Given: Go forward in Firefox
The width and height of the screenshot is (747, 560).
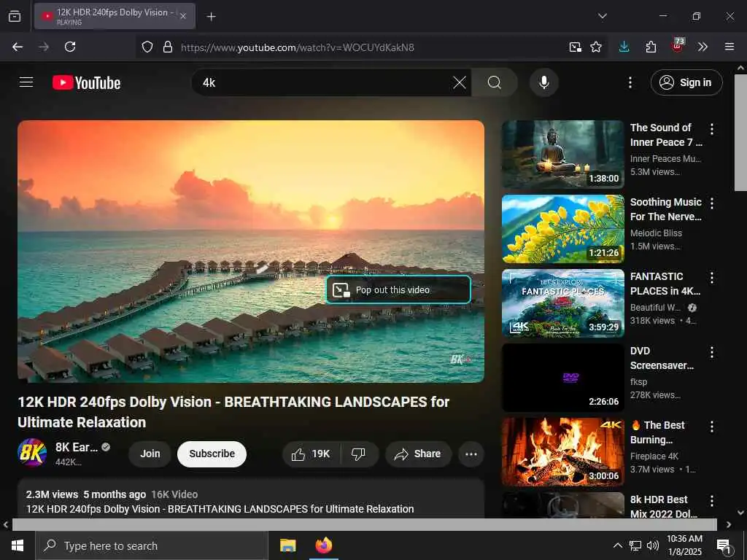Looking at the screenshot, I should tap(44, 47).
